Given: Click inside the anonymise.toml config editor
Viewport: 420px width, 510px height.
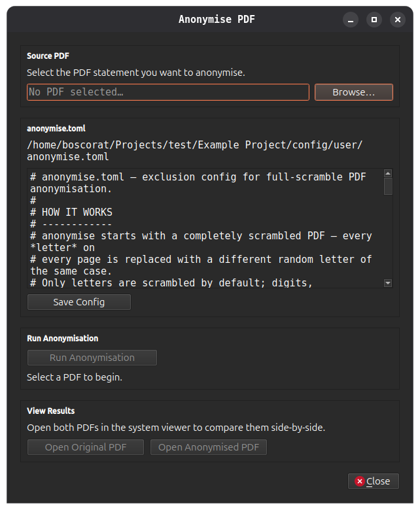Looking at the screenshot, I should 205,228.
